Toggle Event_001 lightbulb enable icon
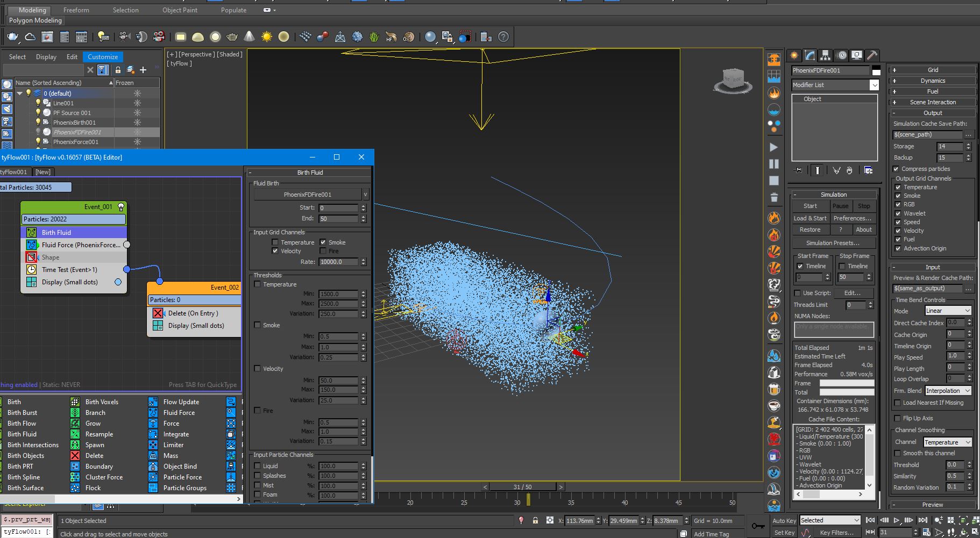This screenshot has width=980, height=538. point(121,207)
